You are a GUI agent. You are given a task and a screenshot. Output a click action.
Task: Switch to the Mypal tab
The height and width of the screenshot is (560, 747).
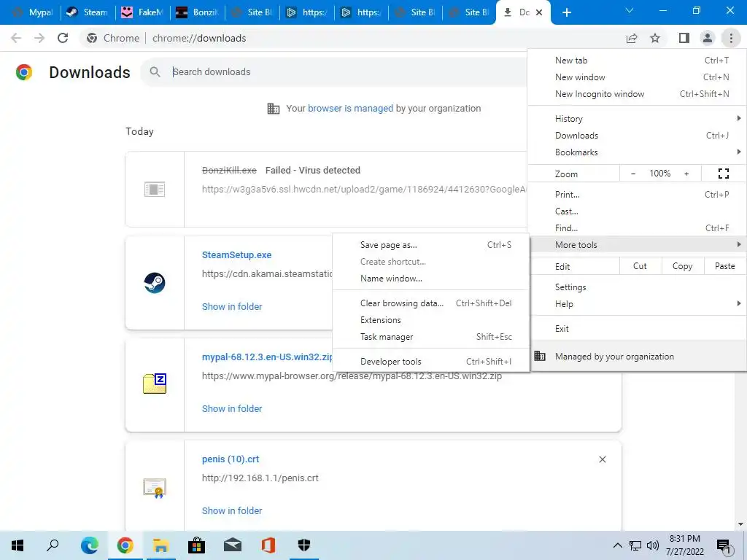[x=32, y=12]
